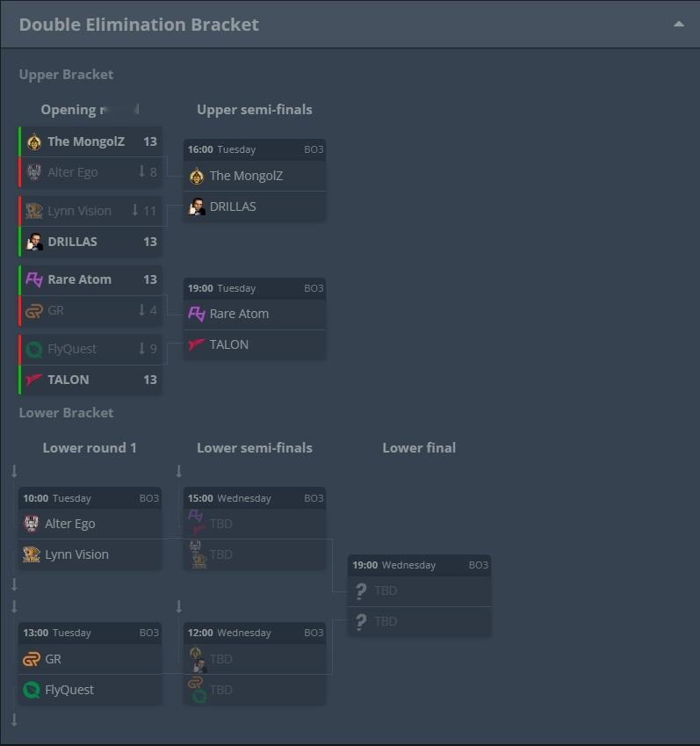Viewport: 700px width, 746px height.
Task: Click The MongolZ score 13
Action: (150, 141)
